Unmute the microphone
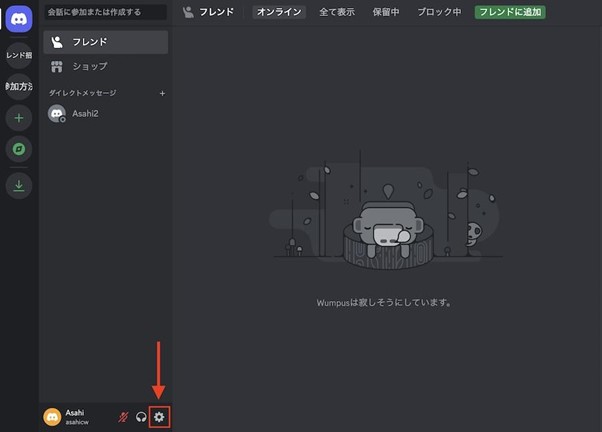Viewport: 602px width, 432px height. (x=123, y=417)
